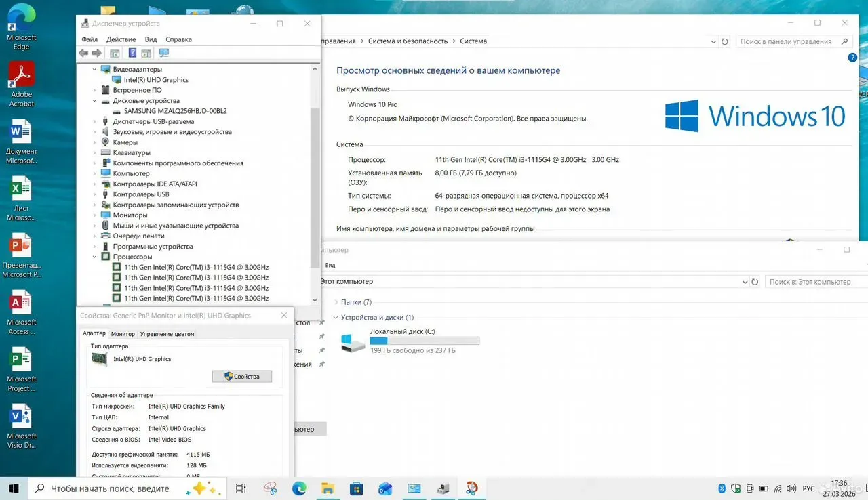
Task: Collapse the Видеоадаптеры category
Action: coord(94,69)
